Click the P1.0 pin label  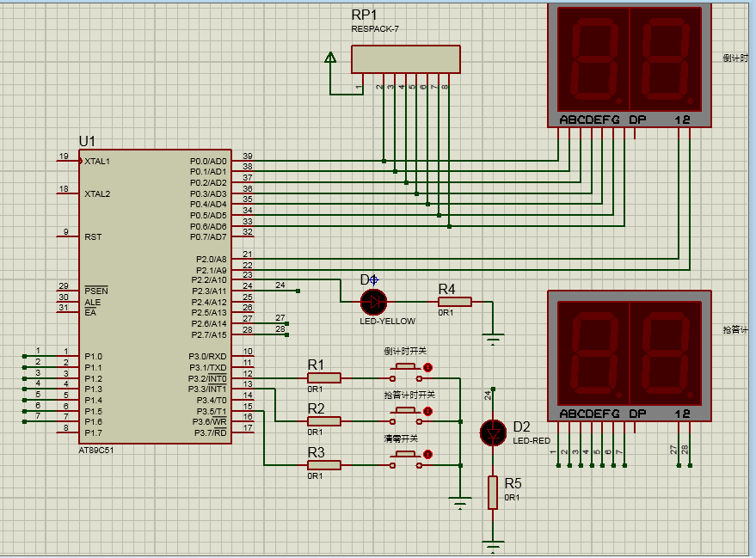[93, 357]
